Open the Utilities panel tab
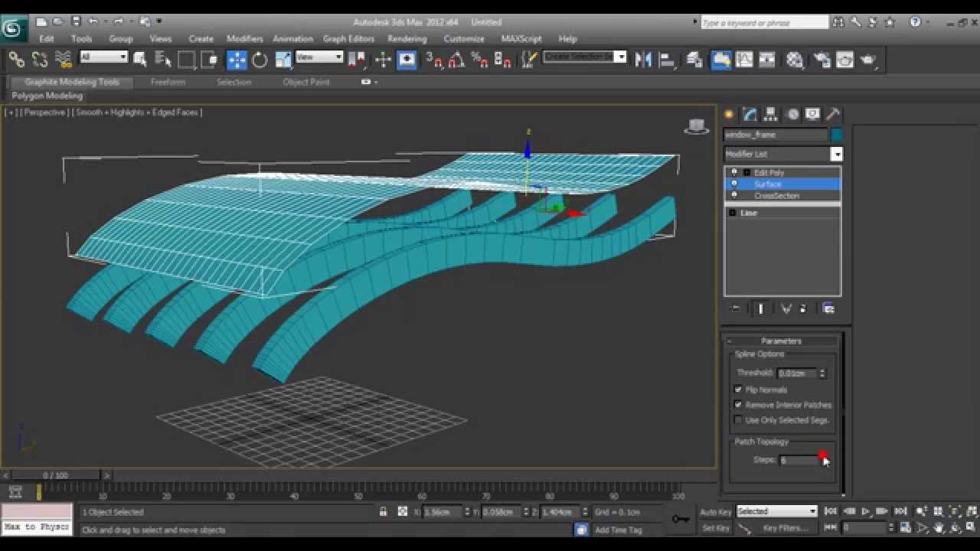 tap(833, 115)
